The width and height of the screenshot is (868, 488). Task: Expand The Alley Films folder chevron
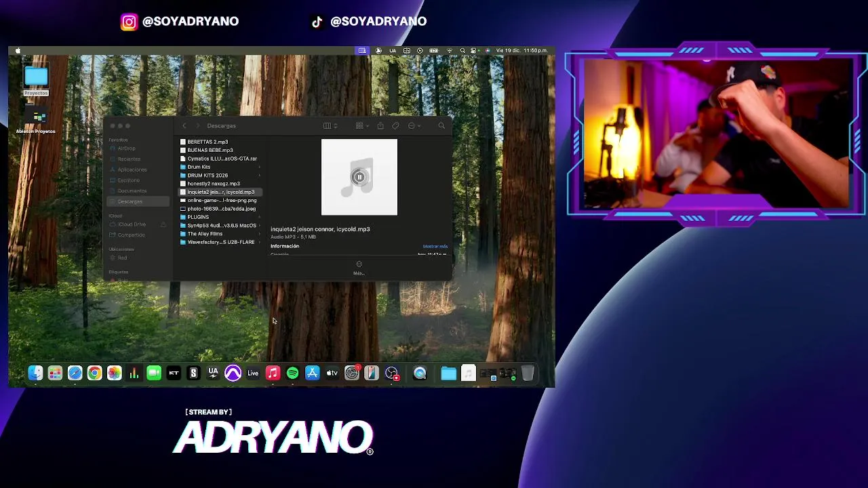(x=260, y=234)
